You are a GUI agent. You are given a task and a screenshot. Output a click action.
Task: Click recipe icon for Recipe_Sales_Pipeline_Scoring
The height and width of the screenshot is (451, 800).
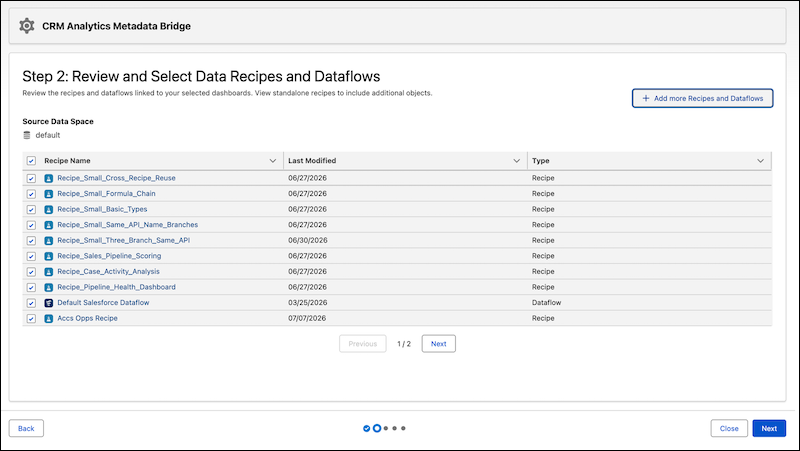pyautogui.click(x=48, y=256)
